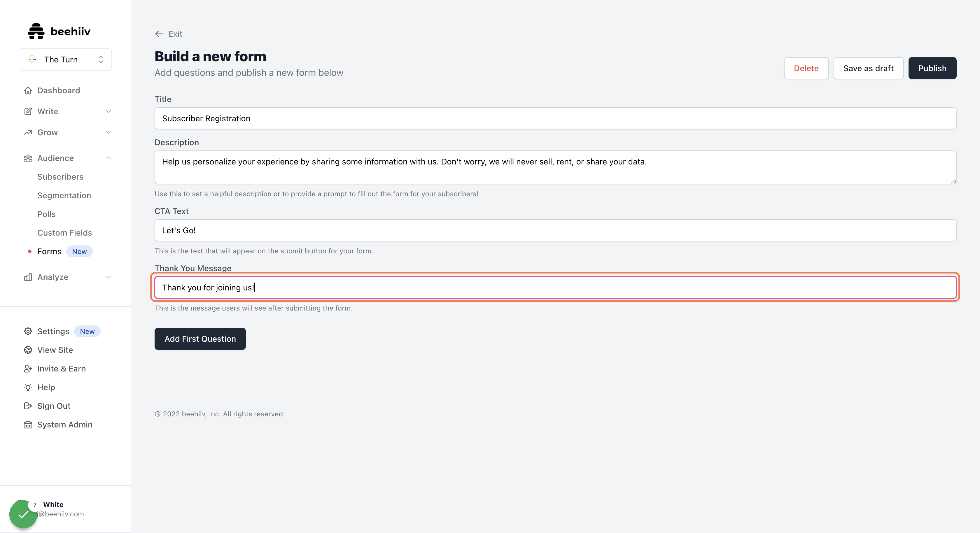Open Subscribers in sidebar
Screen dimensions: 980x533
pyautogui.click(x=60, y=177)
